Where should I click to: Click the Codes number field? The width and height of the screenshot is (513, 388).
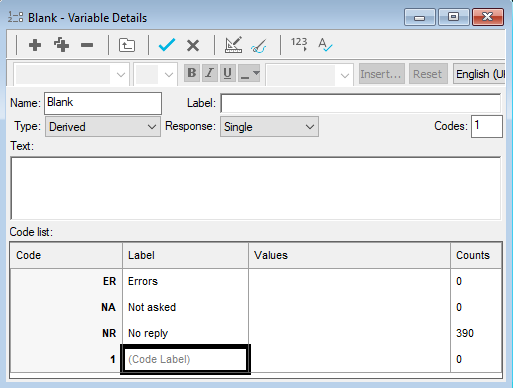[487, 126]
